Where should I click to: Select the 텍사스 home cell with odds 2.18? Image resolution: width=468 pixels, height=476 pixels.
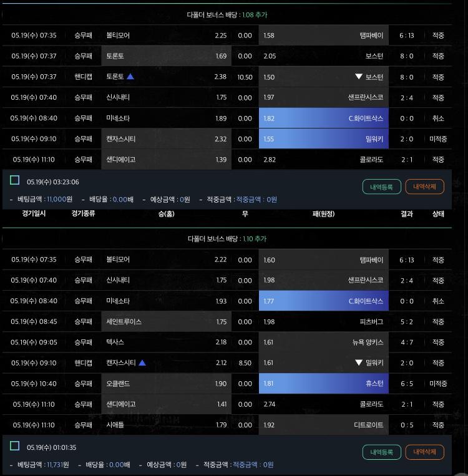(167, 342)
